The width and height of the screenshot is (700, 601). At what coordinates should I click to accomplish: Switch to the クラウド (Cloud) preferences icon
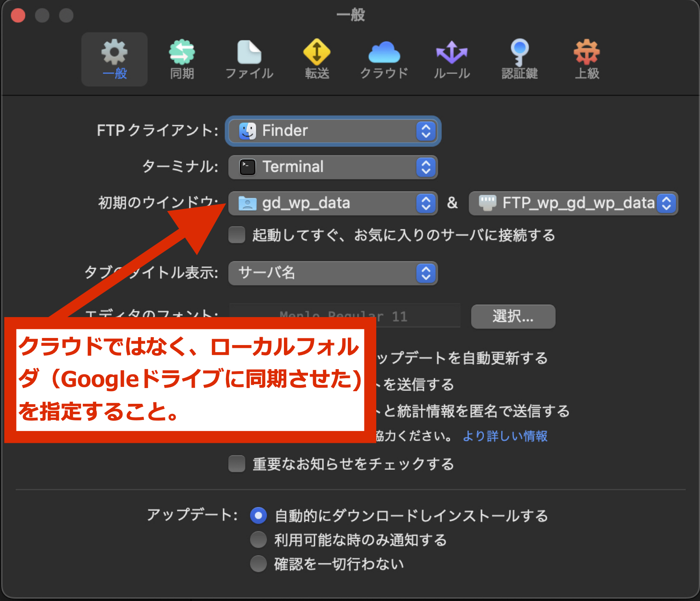pos(384,59)
